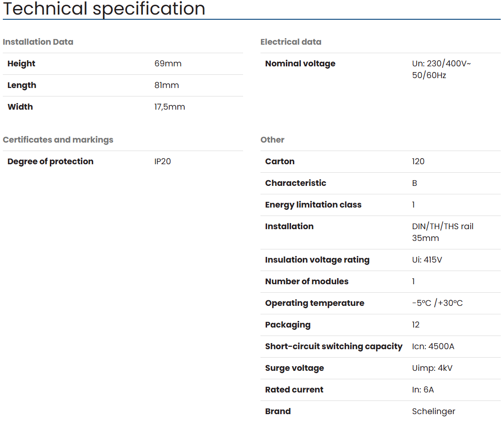
Task: Click the IP20 protection rating value
Action: (x=162, y=161)
